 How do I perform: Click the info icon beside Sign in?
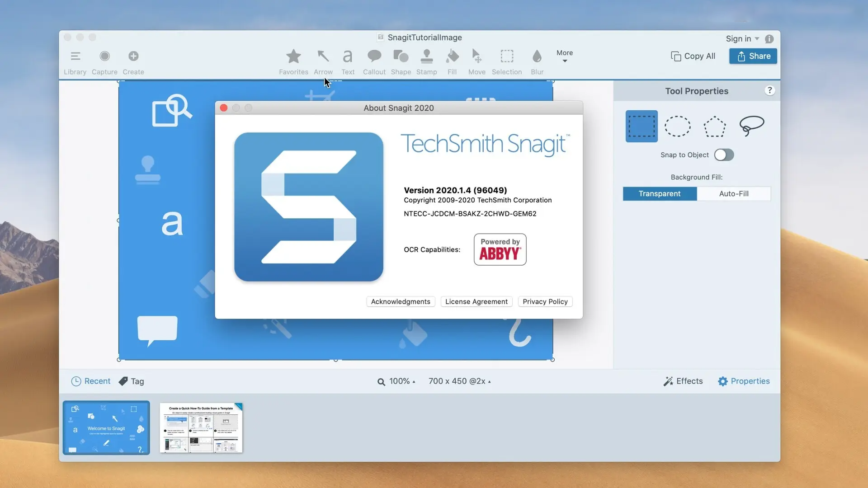point(769,39)
